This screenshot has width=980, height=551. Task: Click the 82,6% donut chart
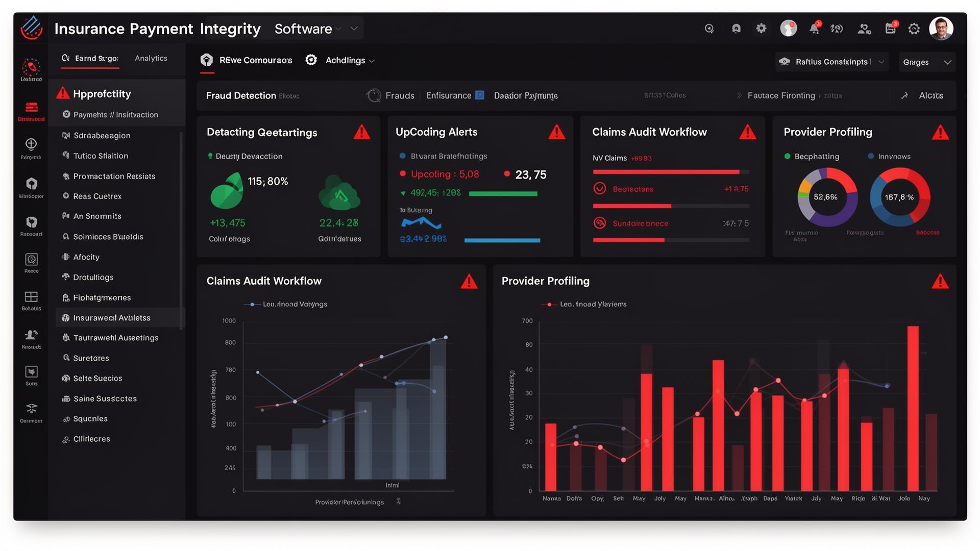827,197
